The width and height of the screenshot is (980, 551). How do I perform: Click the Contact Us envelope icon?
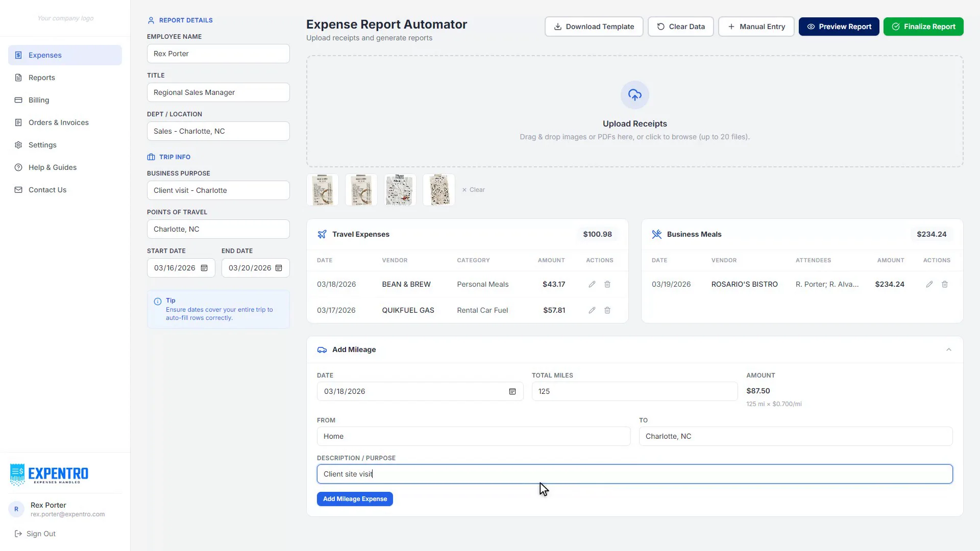pyautogui.click(x=18, y=190)
